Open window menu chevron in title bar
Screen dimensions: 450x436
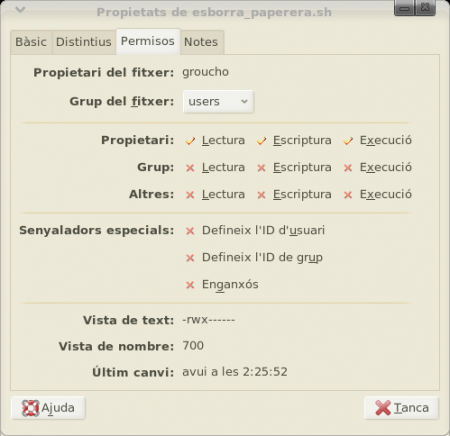point(20,10)
